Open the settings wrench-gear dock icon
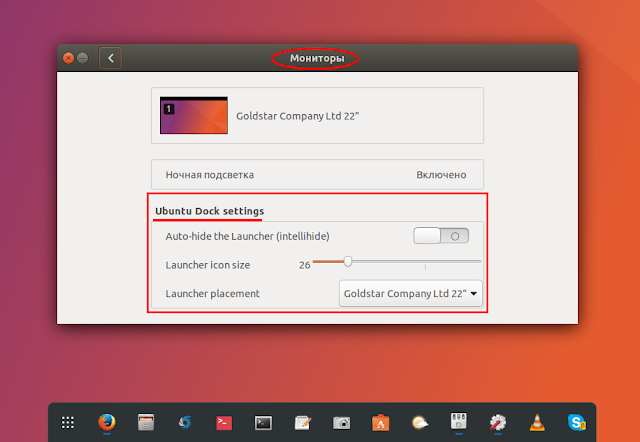The width and height of the screenshot is (640, 442). (x=498, y=422)
